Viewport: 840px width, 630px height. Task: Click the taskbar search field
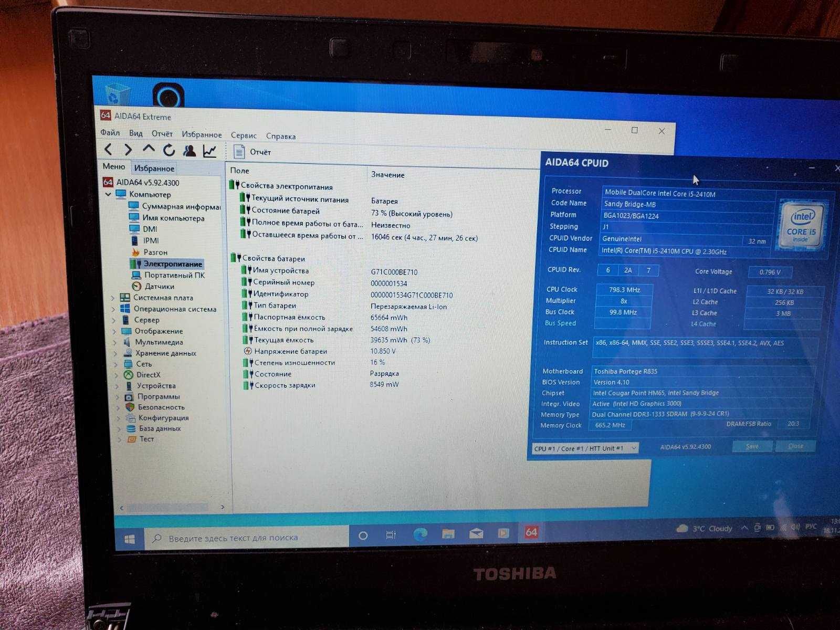247,538
